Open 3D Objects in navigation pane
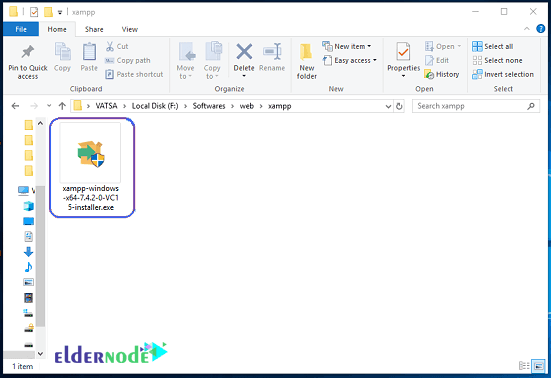The image size is (551, 378). [x=28, y=206]
